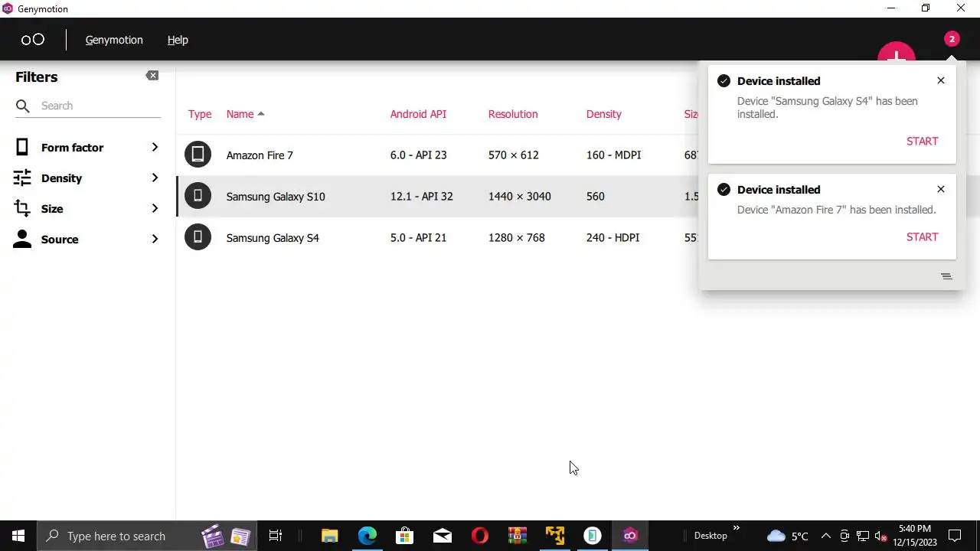The image size is (980, 551).
Task: Click the Genymotion logo icon
Action: coord(32,40)
